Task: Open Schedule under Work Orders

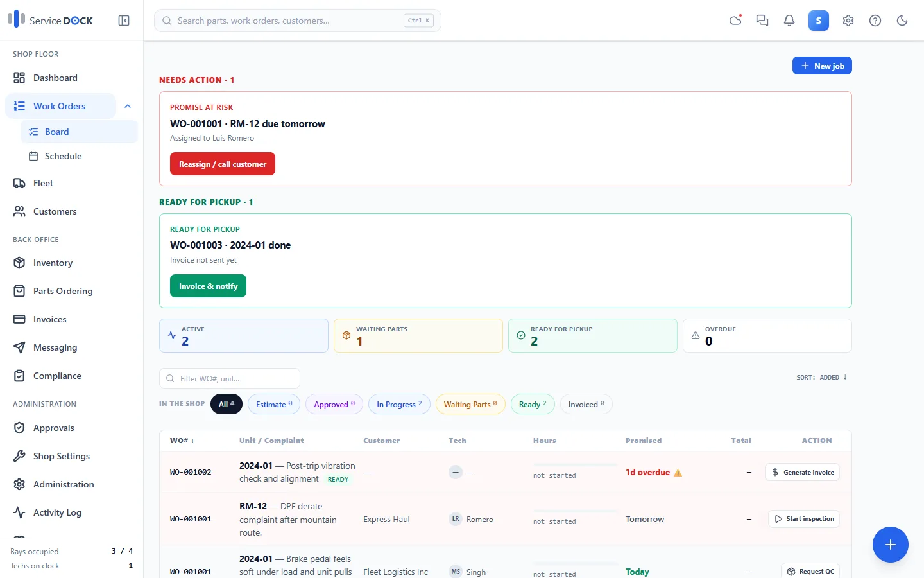Action: coord(79,156)
